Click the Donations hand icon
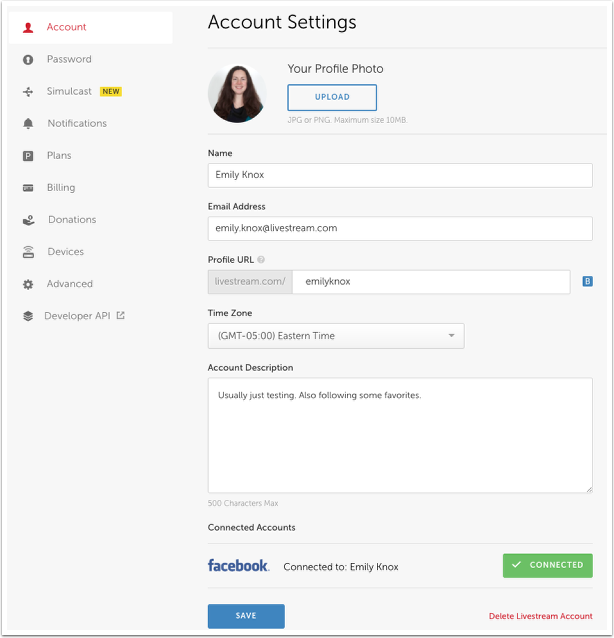The height and width of the screenshot is (638, 614). click(x=28, y=220)
